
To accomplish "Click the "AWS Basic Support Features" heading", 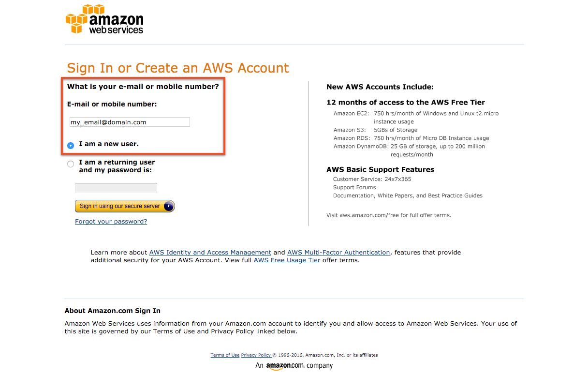I will click(x=380, y=169).
